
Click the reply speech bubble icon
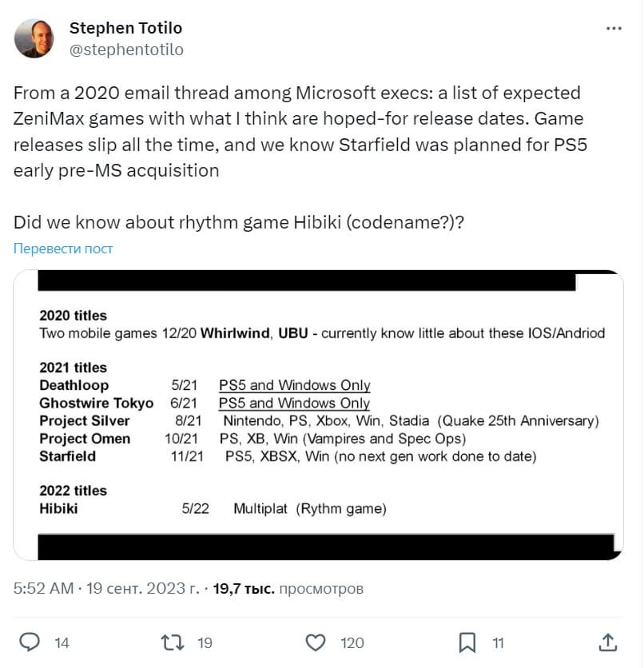click(x=30, y=642)
